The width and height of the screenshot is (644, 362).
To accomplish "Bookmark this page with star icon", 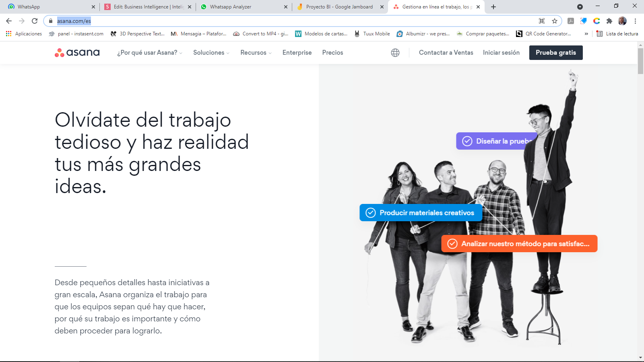I will click(x=555, y=21).
